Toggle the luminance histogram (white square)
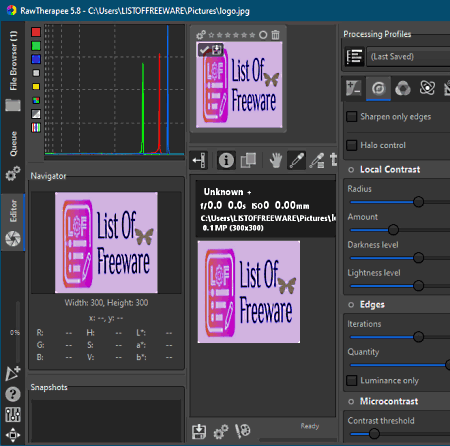450x446 pixels. [36, 73]
